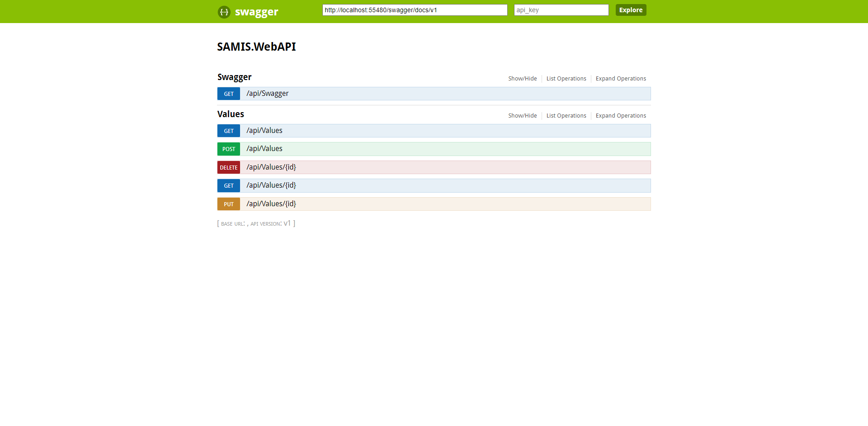Screen dimensions: 868x426
Task: Click List Operations for the Swagger section
Action: [566, 79]
